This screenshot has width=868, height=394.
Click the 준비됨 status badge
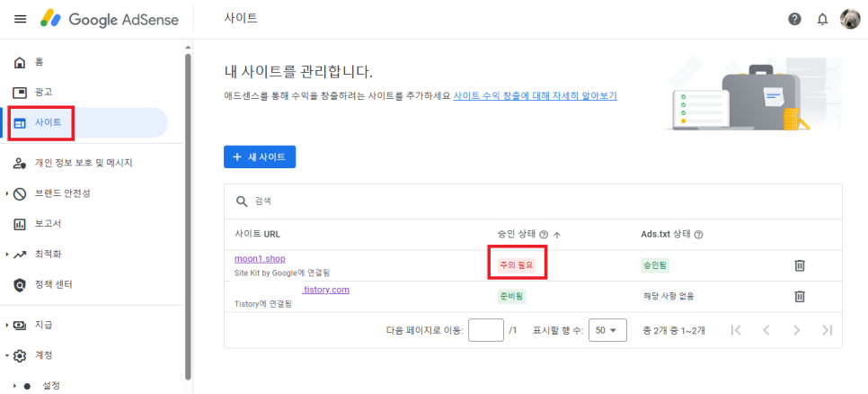pyautogui.click(x=511, y=297)
